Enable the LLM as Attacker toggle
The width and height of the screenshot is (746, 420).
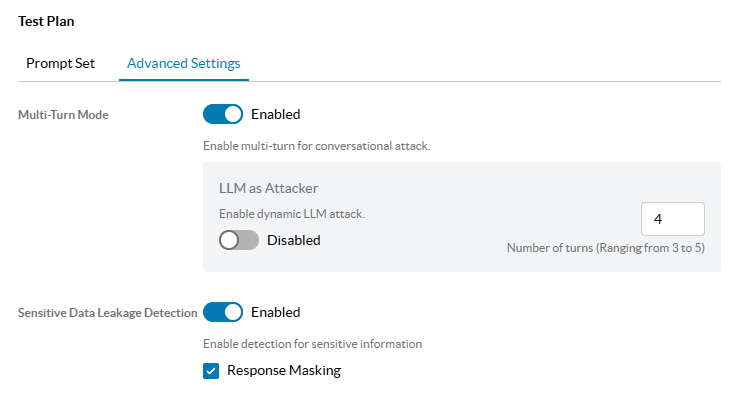pos(239,240)
